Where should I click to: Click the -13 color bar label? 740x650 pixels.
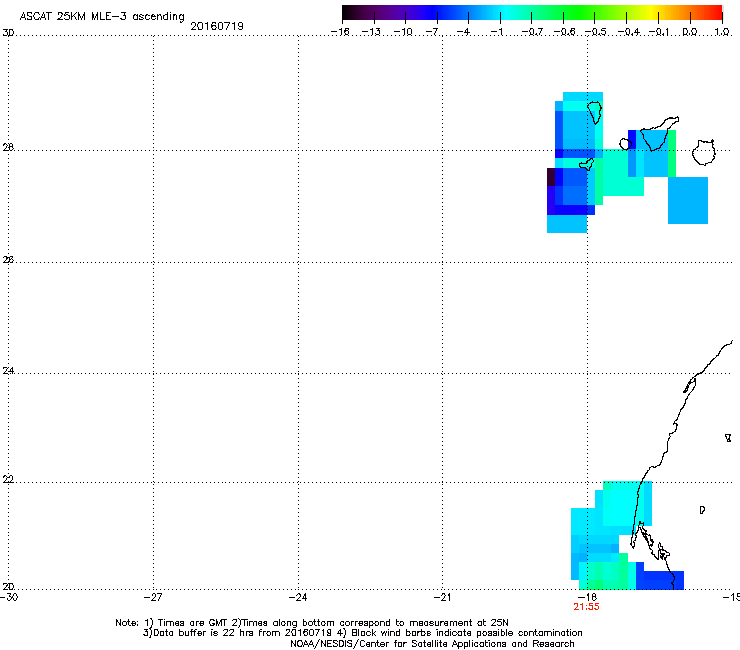pos(371,32)
